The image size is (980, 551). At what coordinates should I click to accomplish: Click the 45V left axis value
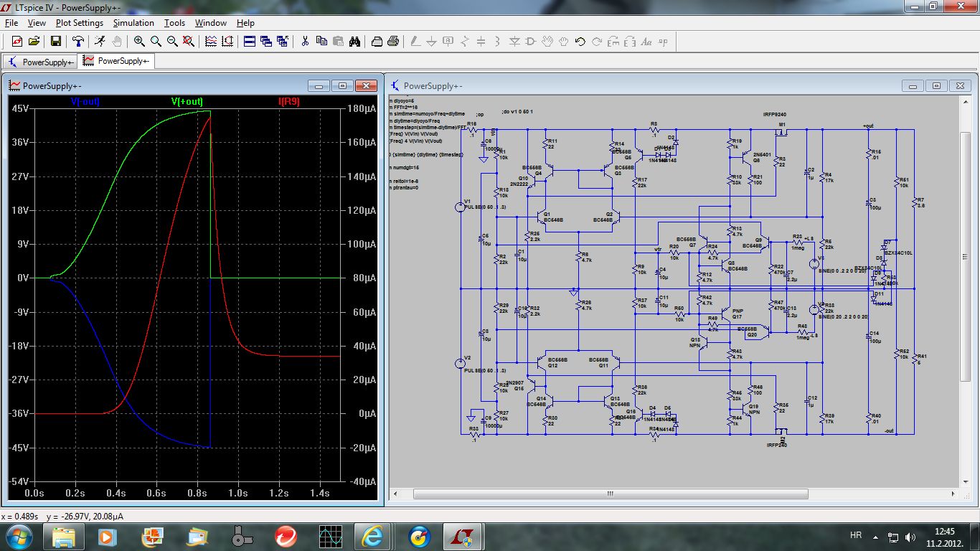[x=20, y=108]
